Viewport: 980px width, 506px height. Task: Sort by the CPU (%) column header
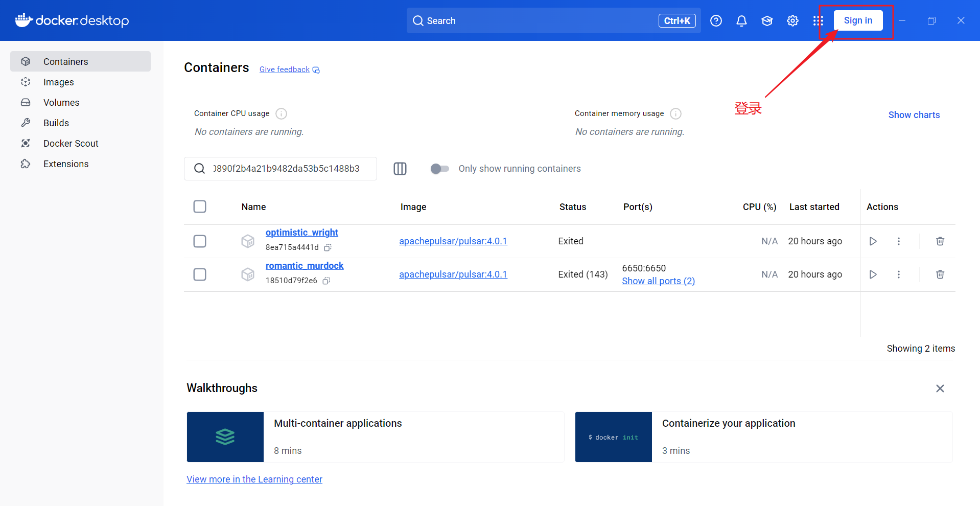(x=759, y=207)
